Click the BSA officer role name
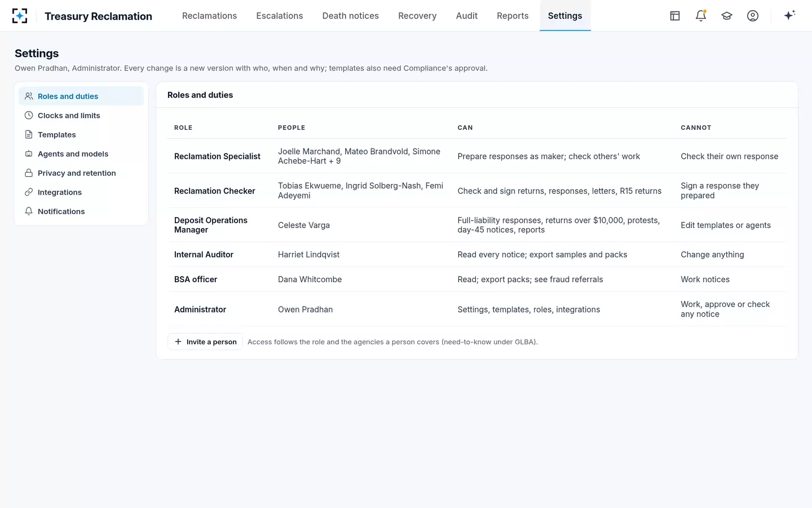This screenshot has height=508, width=812. pos(196,279)
